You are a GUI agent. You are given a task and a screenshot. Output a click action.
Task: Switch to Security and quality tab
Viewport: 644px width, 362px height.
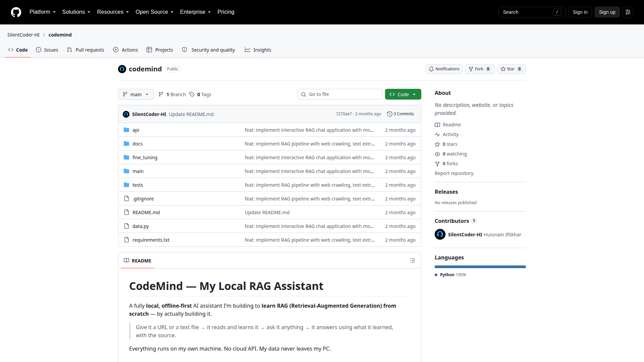point(209,50)
